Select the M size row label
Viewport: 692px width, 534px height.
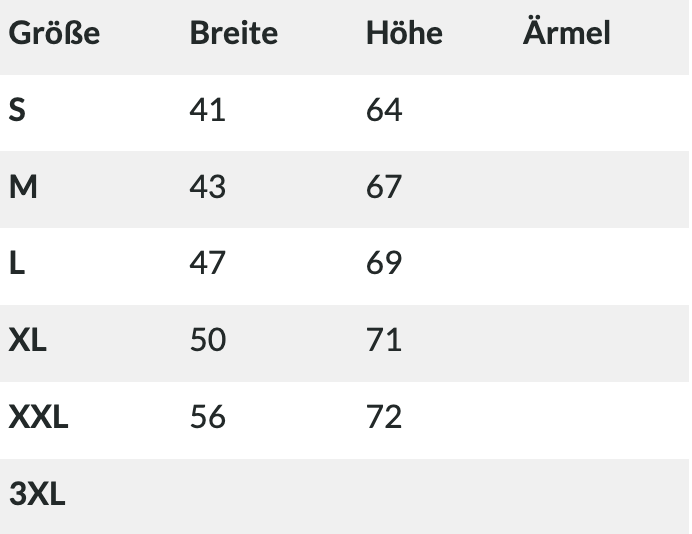pyautogui.click(x=23, y=187)
